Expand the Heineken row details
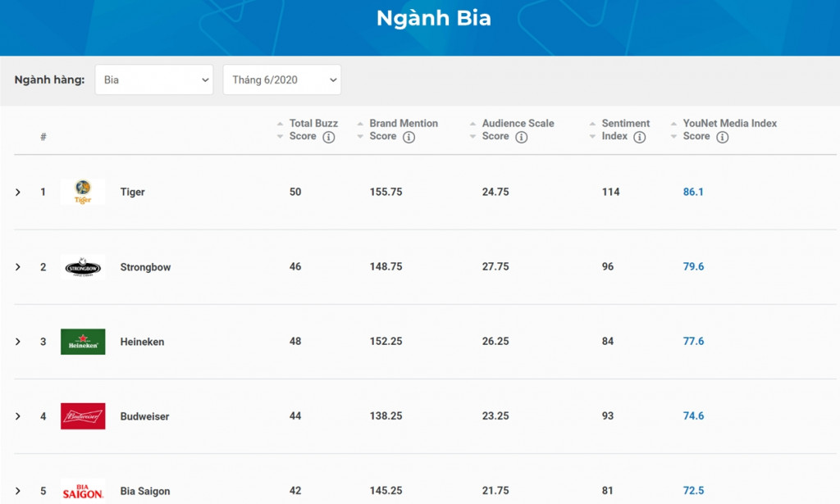The width and height of the screenshot is (840, 504). 18,341
